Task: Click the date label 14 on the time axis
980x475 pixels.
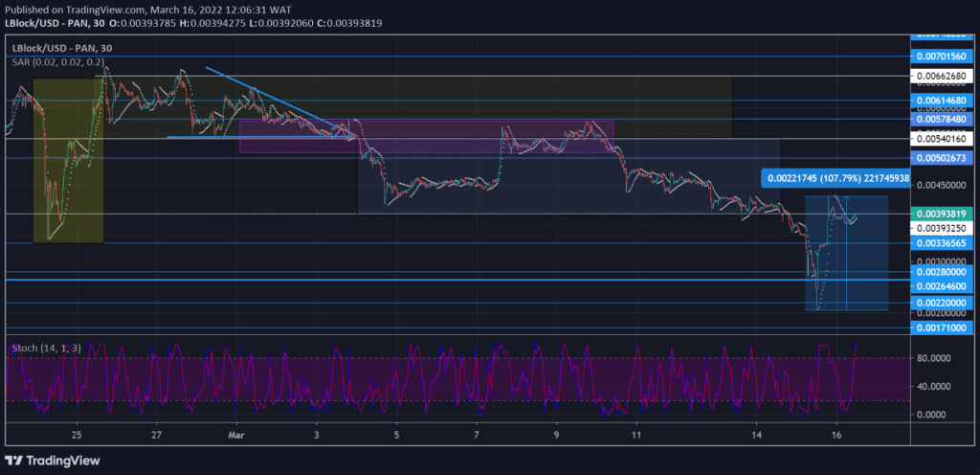Action: coord(756,435)
